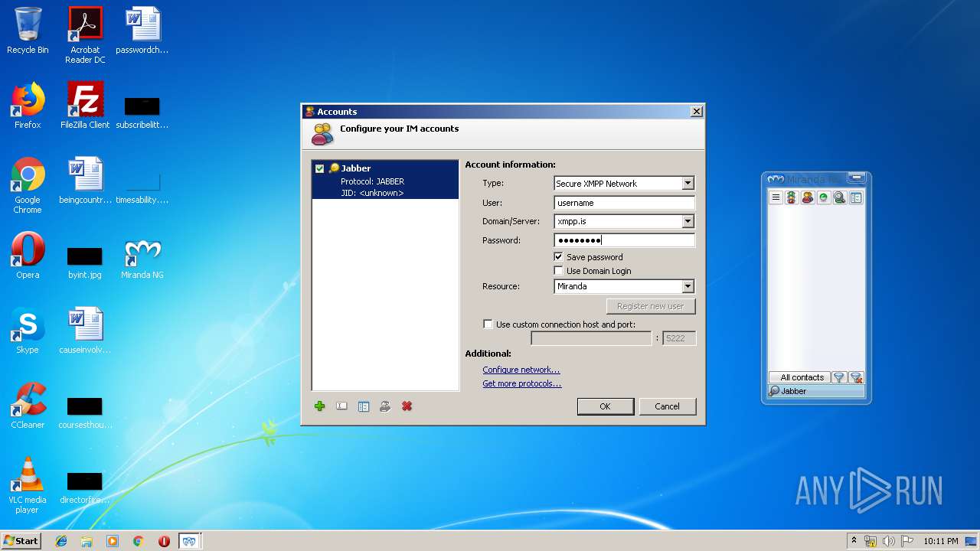Open Recycle Bin desktop icon

pos(28,31)
